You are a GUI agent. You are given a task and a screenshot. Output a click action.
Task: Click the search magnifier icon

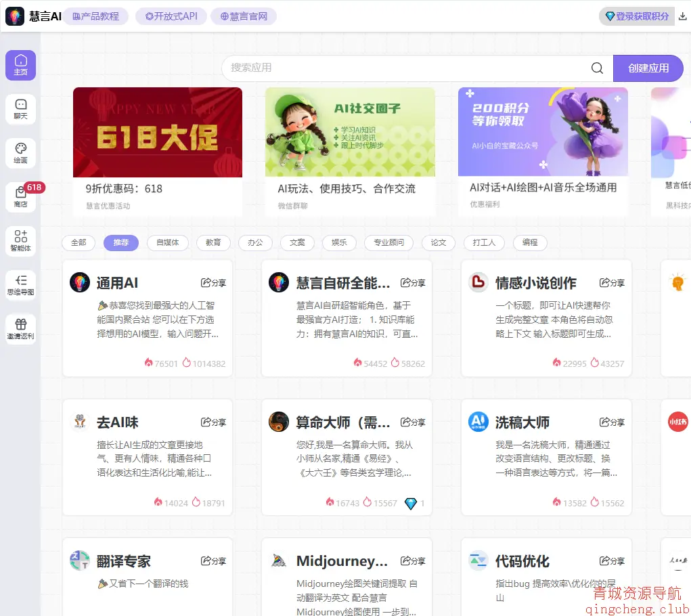click(596, 68)
